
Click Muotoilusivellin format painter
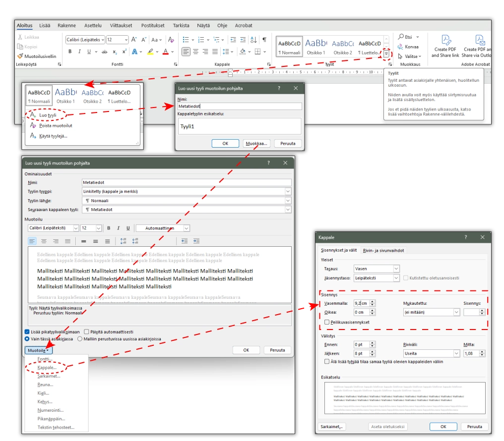[x=37, y=56]
